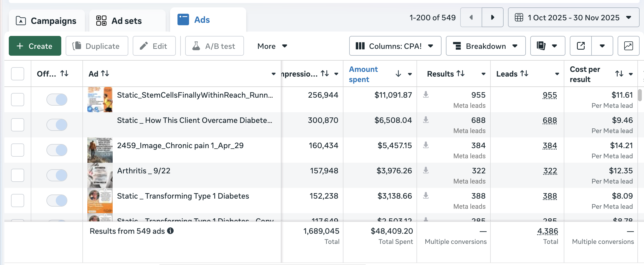Open the Reports menu button
The height and width of the screenshot is (265, 644).
[x=548, y=46]
